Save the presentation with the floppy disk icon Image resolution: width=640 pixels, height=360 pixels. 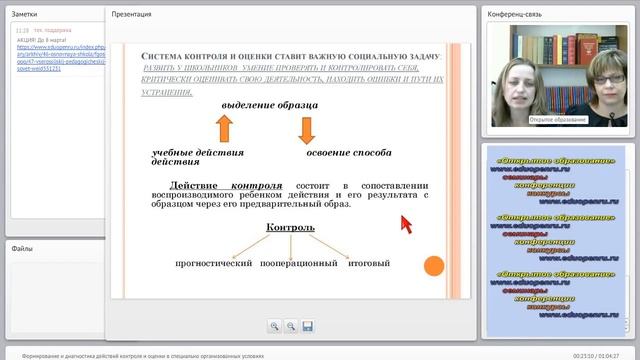pos(307,326)
